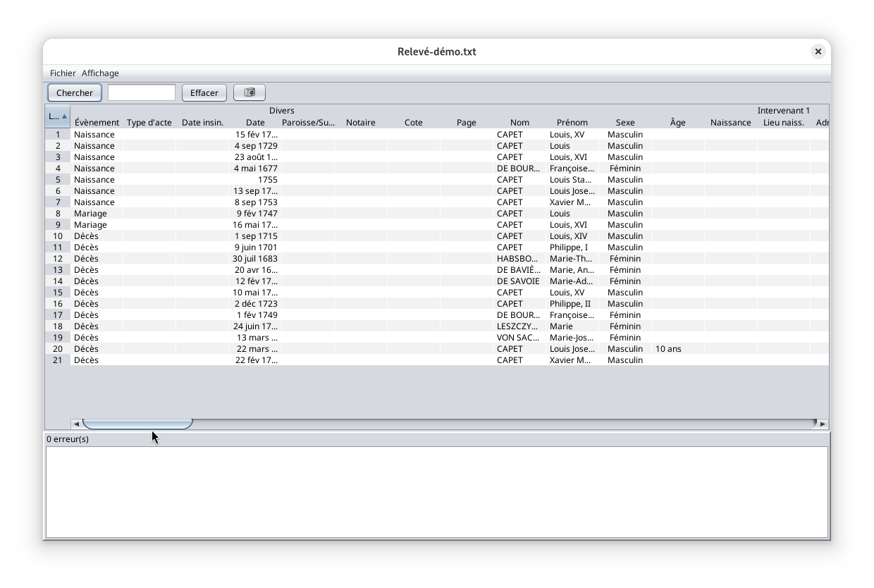This screenshot has height=588, width=874.
Task: Click the horizontal scrollbar left arrow
Action: (76, 424)
